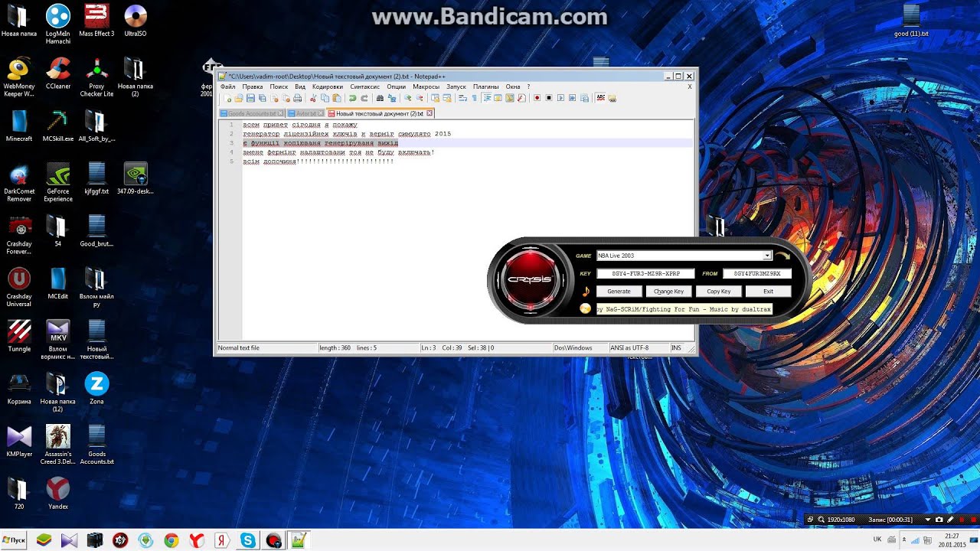980x551 pixels.
Task: Click the Skype icon in the taskbar
Action: pos(248,540)
